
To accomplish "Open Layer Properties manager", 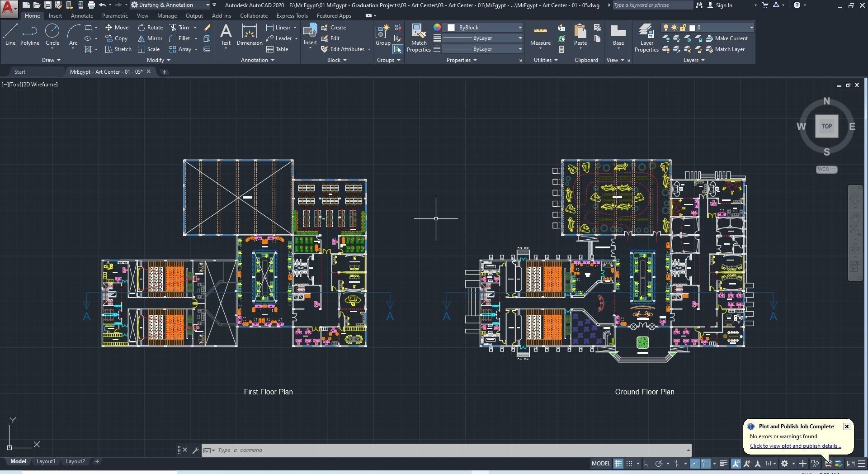I will click(646, 38).
